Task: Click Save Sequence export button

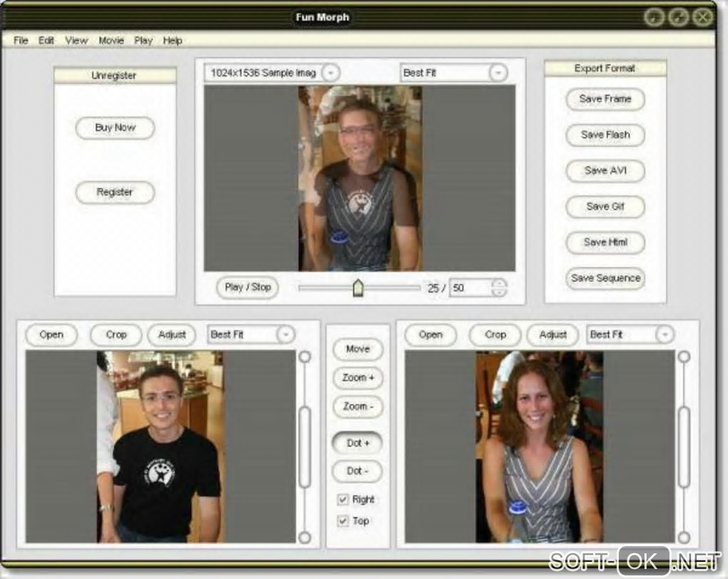Action: 605,278
